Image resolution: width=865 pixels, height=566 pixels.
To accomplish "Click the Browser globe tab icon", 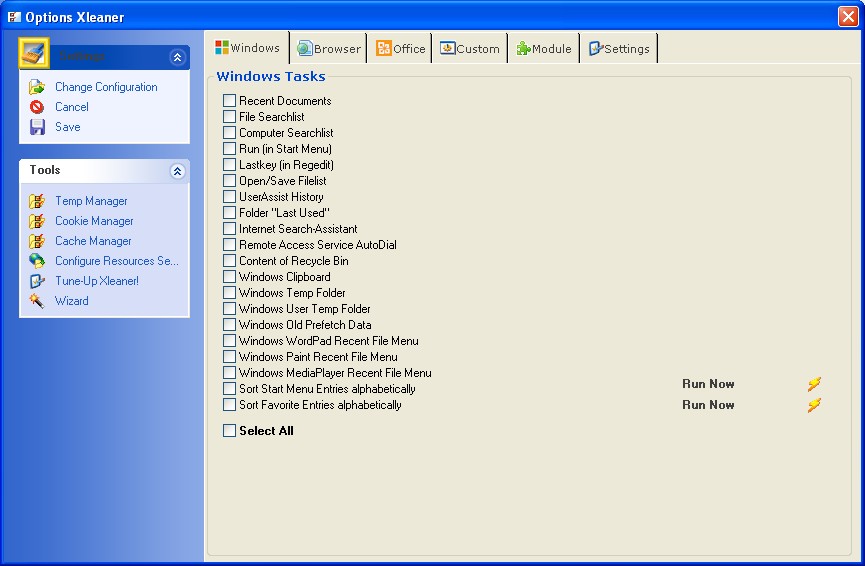I will tap(305, 49).
